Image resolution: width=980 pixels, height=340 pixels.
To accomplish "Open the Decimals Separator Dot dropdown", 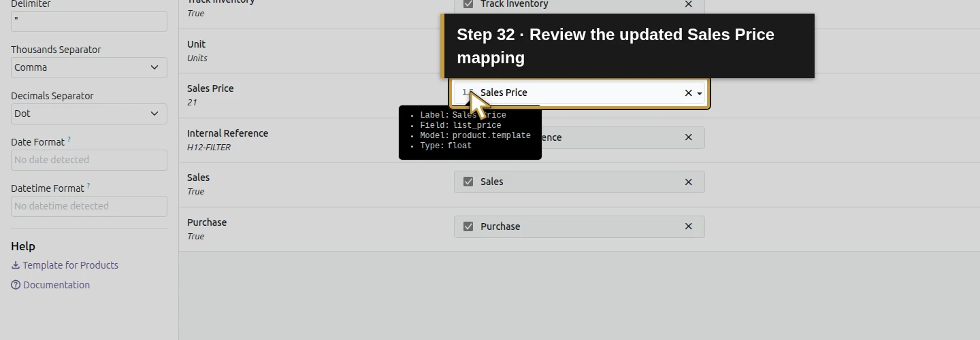I will tap(89, 114).
